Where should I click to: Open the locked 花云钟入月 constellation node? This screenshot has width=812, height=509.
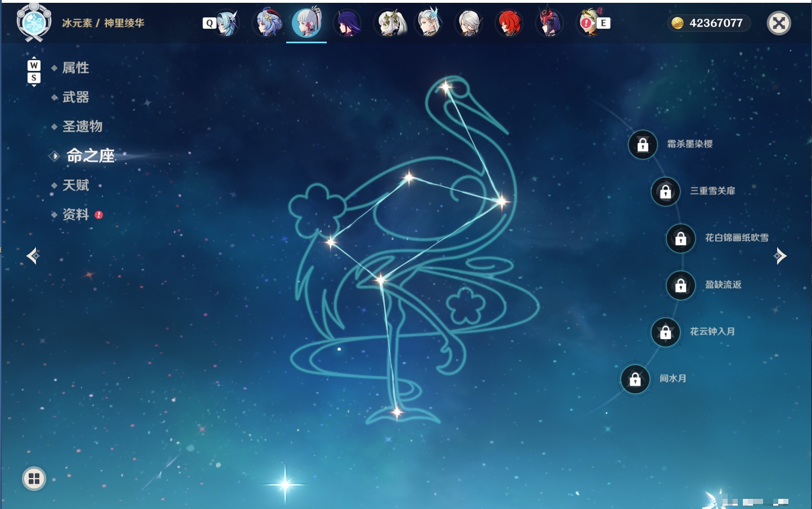[665, 332]
